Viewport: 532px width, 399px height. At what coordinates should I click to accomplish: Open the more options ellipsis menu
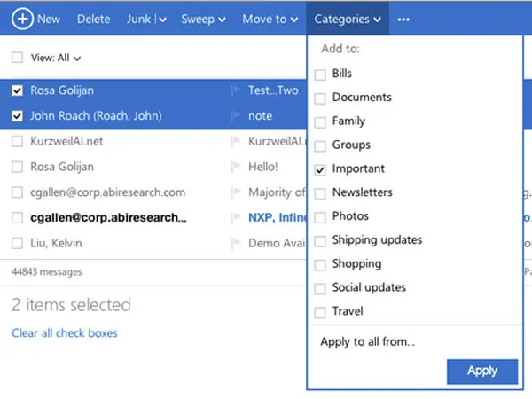[403, 20]
